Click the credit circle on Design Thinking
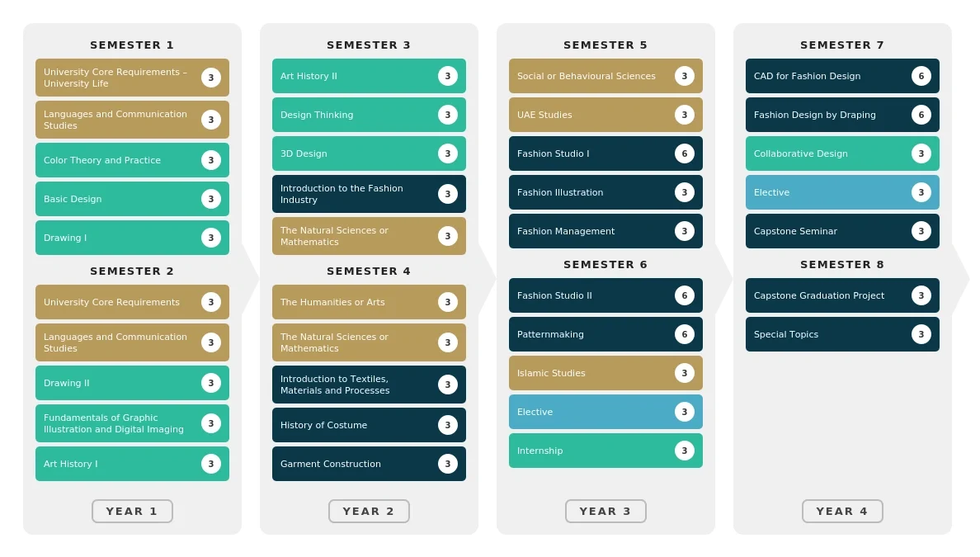This screenshot has width=980, height=557. point(447,115)
